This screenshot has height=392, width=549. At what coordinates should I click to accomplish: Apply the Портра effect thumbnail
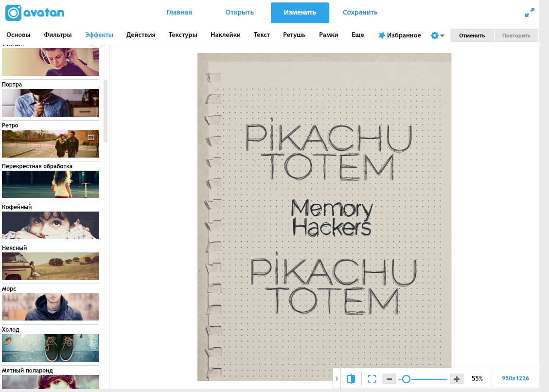(x=51, y=103)
